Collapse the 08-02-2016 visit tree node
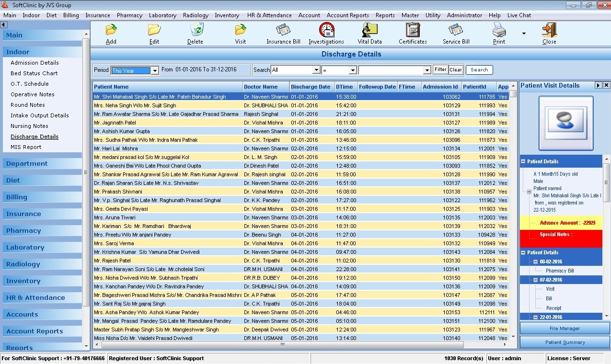This screenshot has width=611, height=364. (535, 262)
